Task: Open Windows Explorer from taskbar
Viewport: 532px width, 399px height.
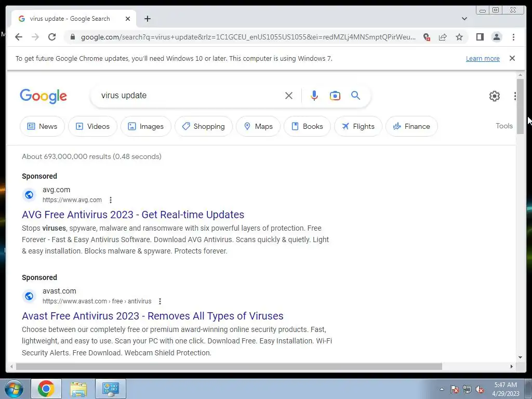Action: click(78, 389)
